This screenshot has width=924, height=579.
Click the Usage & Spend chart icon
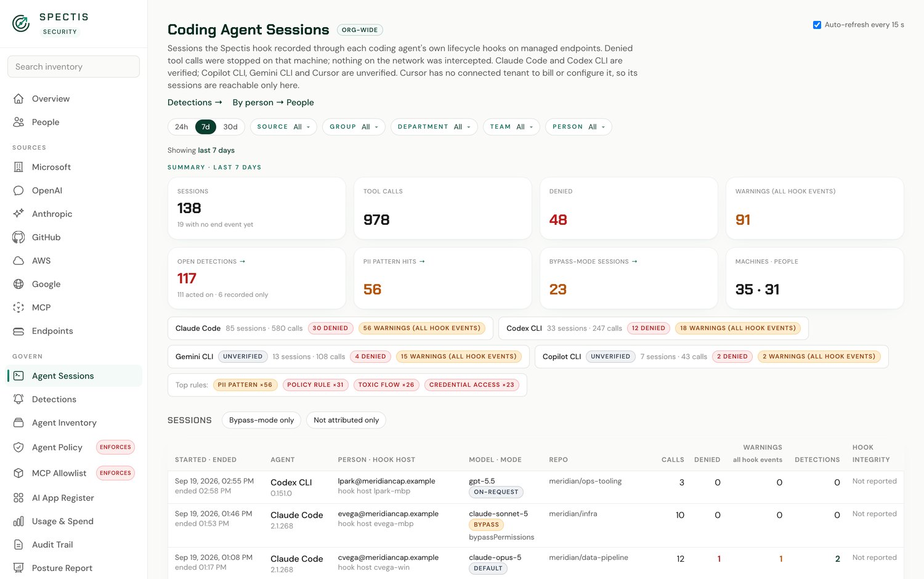tap(18, 521)
